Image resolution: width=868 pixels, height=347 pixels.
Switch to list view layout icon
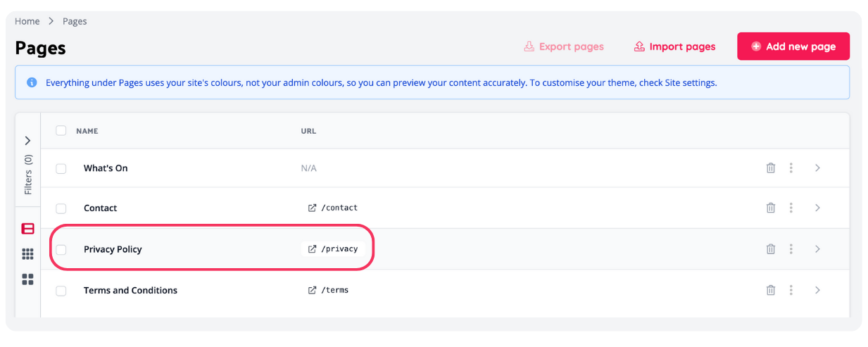pos(27,229)
